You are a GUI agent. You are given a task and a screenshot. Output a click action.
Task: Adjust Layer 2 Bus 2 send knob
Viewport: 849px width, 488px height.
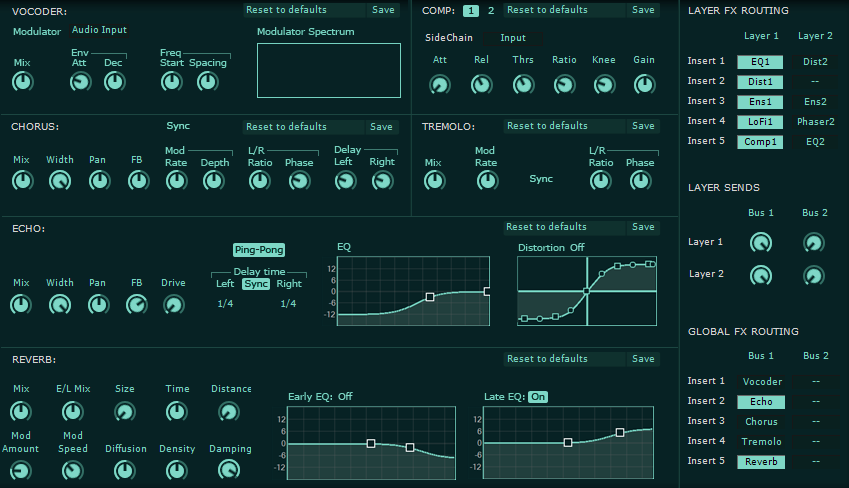click(x=814, y=276)
